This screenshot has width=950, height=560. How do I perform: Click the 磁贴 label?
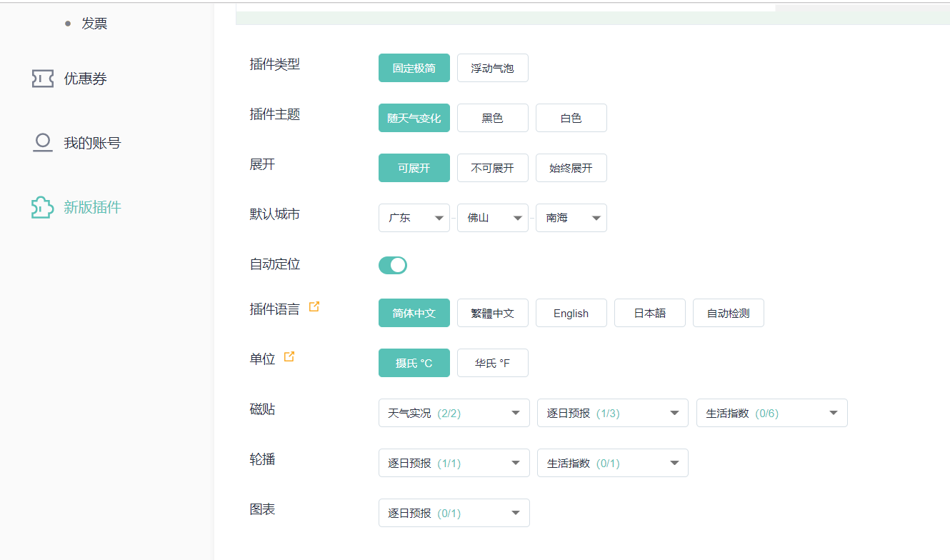[262, 409]
